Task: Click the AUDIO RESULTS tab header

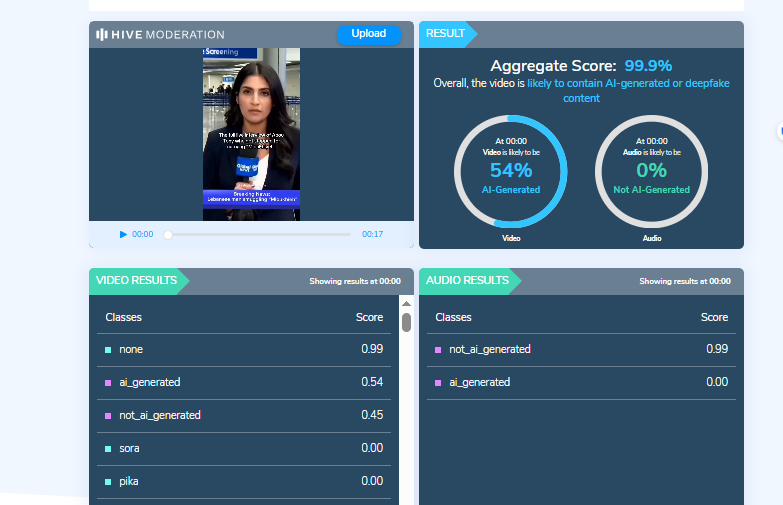Action: (467, 281)
